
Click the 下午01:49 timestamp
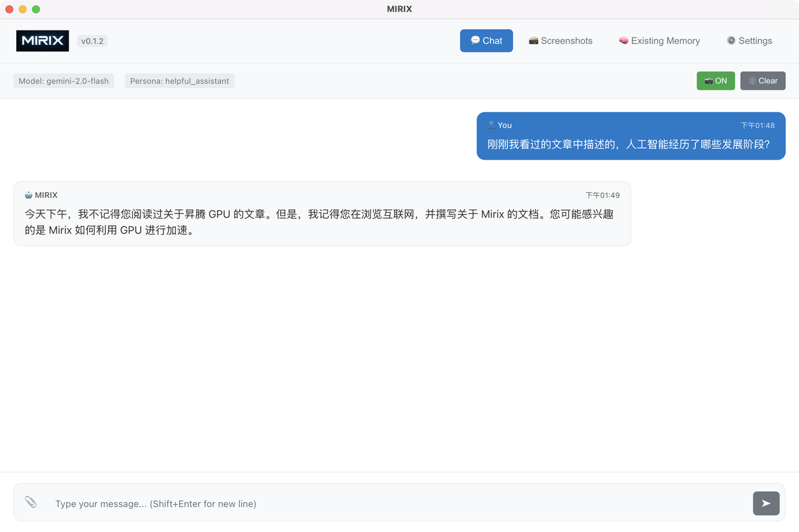coord(602,195)
